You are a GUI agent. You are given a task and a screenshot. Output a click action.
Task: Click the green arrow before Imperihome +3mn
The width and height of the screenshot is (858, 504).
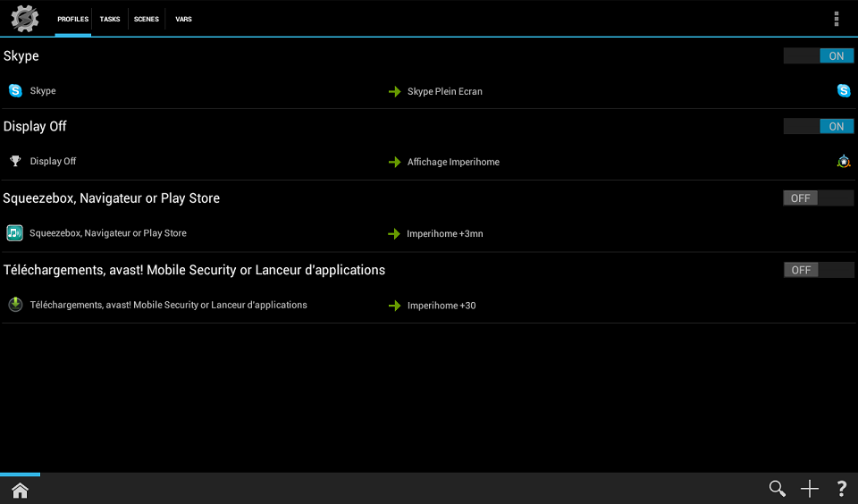(x=394, y=233)
